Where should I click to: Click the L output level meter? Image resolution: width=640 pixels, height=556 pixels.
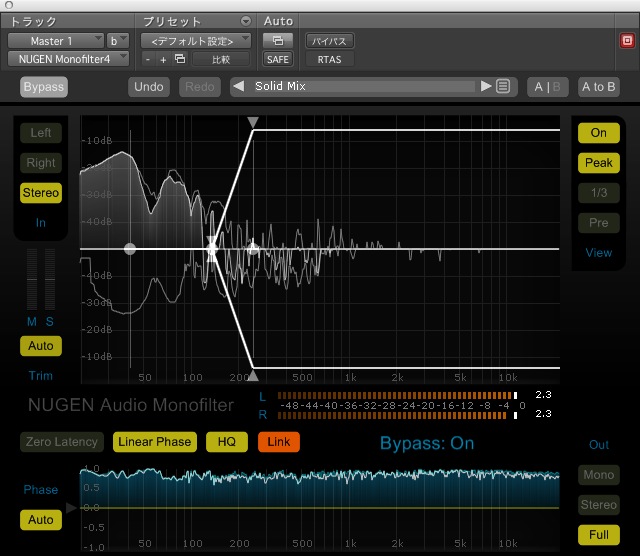point(397,395)
